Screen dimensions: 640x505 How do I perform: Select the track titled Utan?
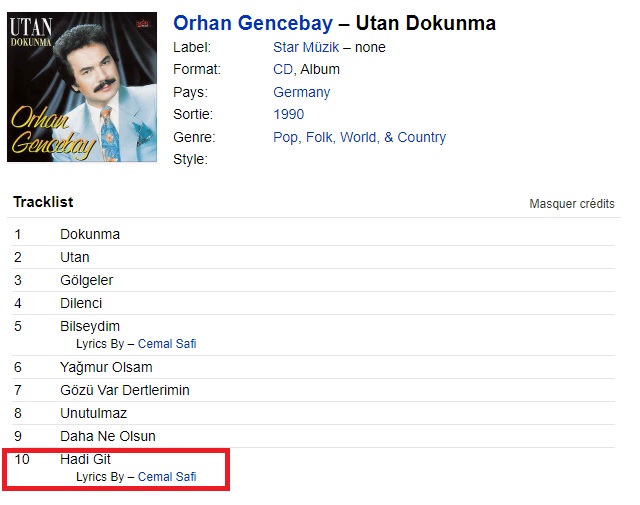pyautogui.click(x=75, y=257)
